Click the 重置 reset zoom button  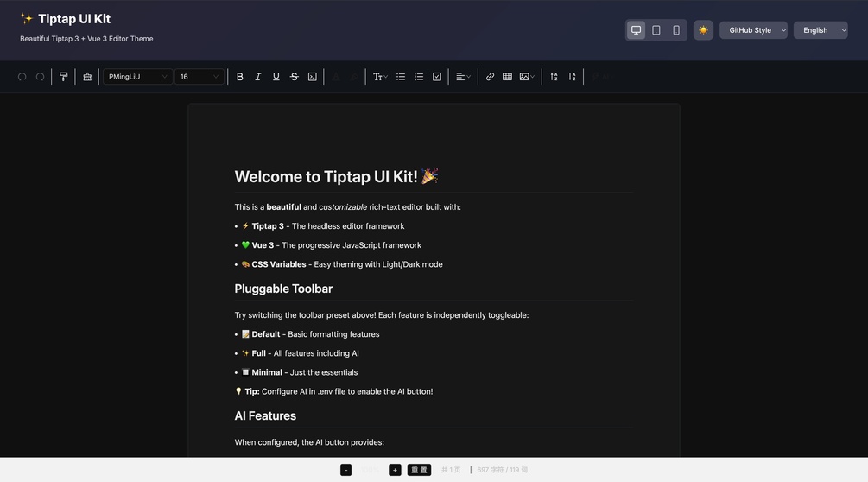[419, 470]
